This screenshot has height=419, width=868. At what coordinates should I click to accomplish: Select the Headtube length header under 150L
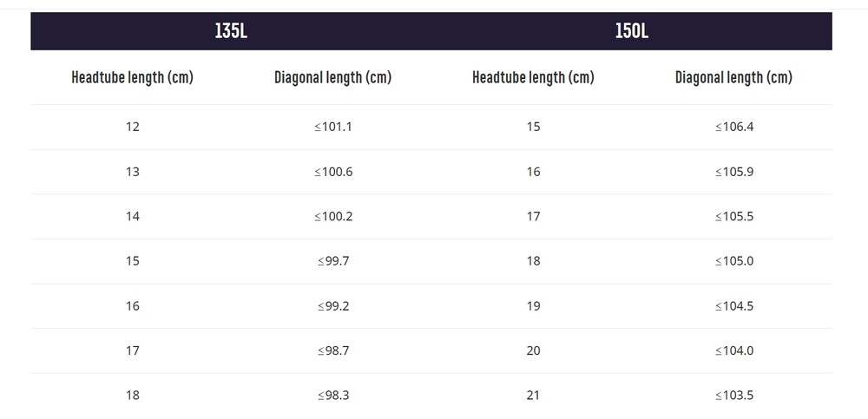pyautogui.click(x=533, y=77)
